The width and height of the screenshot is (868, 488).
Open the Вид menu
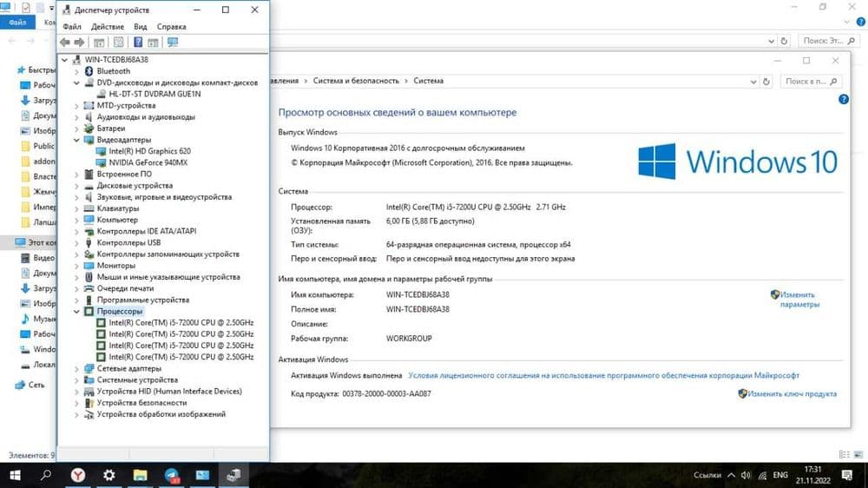pos(140,27)
